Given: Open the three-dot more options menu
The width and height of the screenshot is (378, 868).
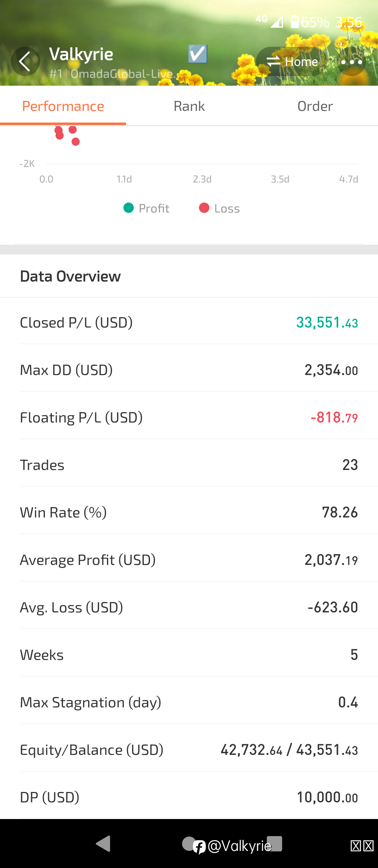Looking at the screenshot, I should [351, 62].
